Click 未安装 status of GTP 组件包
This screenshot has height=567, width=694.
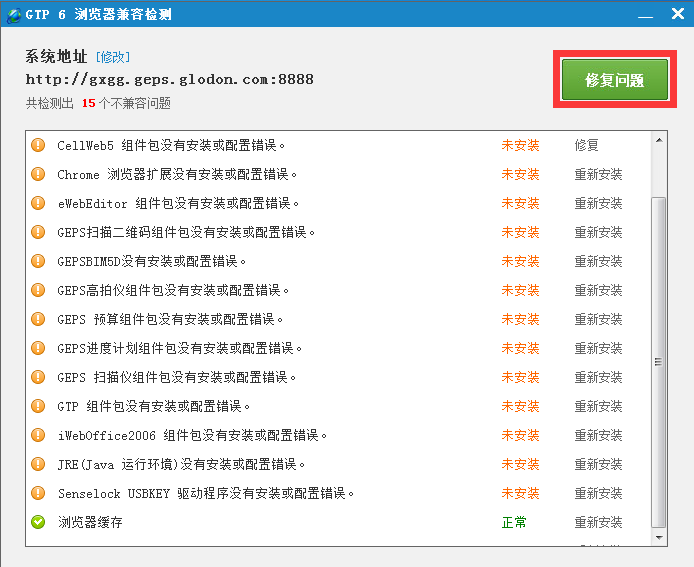(x=520, y=406)
